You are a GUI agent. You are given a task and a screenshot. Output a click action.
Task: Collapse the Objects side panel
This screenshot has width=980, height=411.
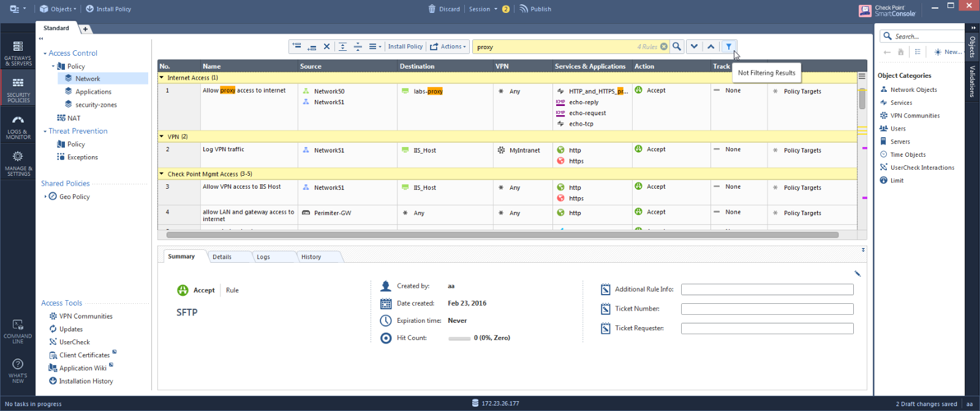click(x=973, y=28)
